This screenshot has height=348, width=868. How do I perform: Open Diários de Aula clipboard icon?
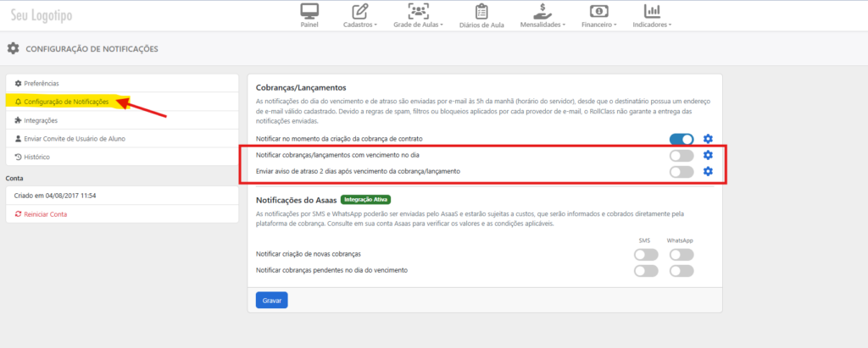(x=481, y=11)
